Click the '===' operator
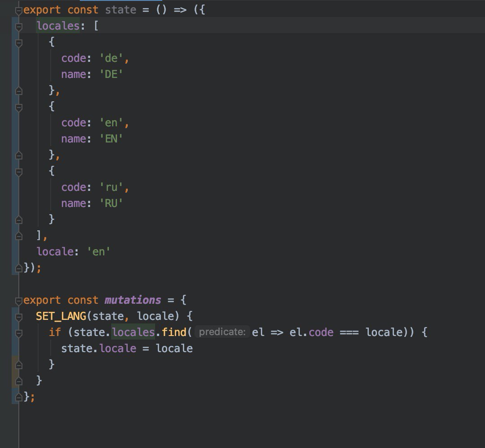Image resolution: width=485 pixels, height=448 pixels. pos(349,332)
